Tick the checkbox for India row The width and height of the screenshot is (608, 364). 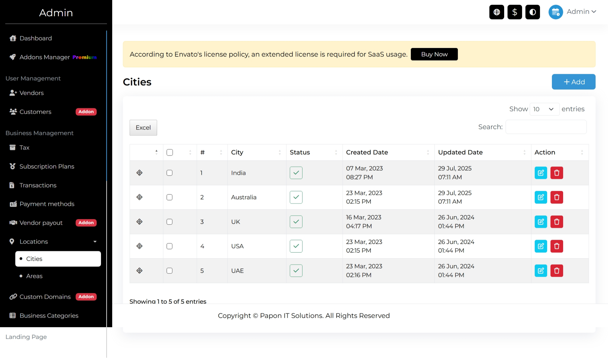point(170,173)
